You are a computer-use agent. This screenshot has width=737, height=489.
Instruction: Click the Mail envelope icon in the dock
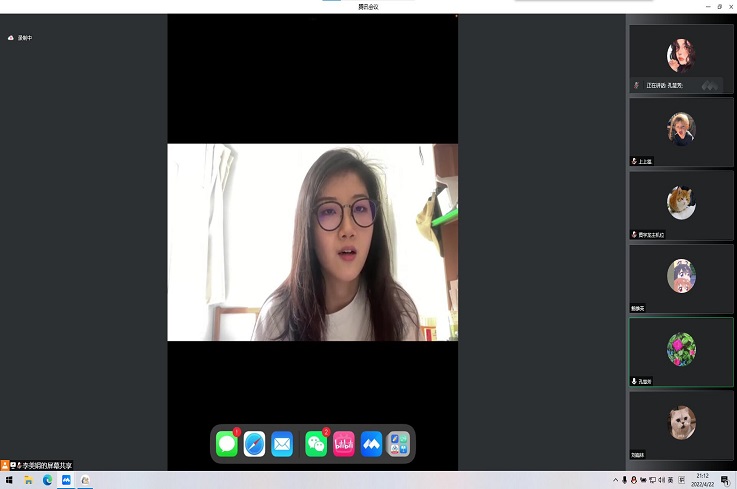[x=282, y=443]
